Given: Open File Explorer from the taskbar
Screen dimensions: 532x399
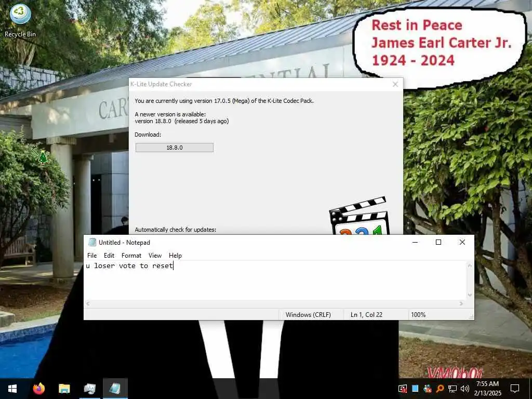Looking at the screenshot, I should tap(64, 389).
